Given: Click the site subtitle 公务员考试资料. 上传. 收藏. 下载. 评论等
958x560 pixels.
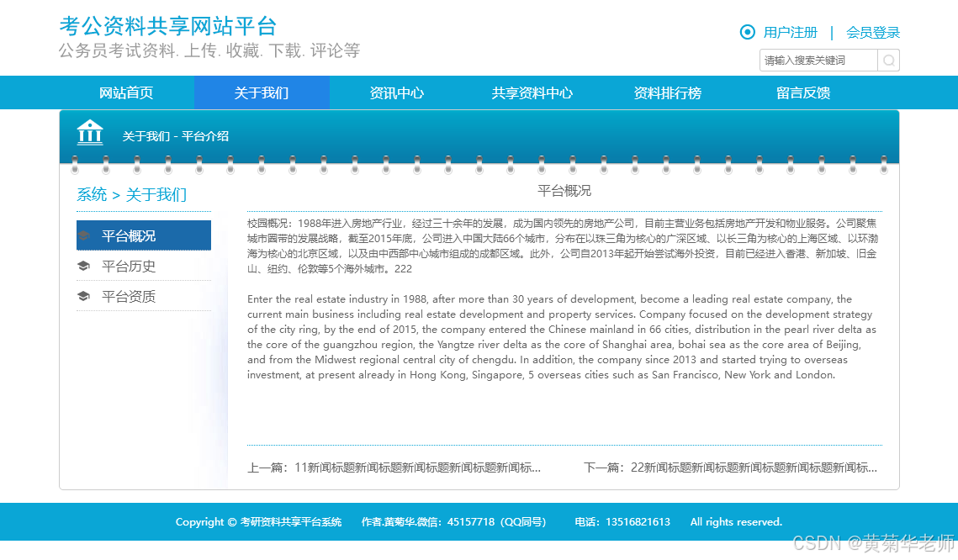Looking at the screenshot, I should pos(209,50).
